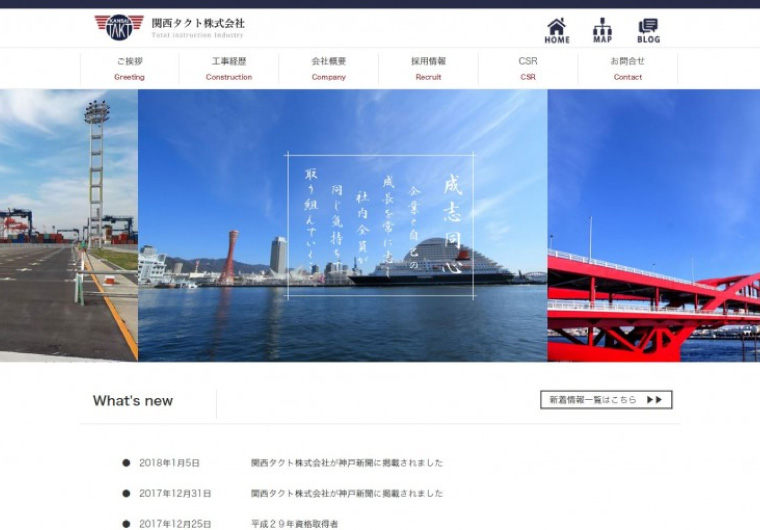The image size is (760, 530).
Task: Click the Kobe harbor slogan banner
Action: point(343,225)
